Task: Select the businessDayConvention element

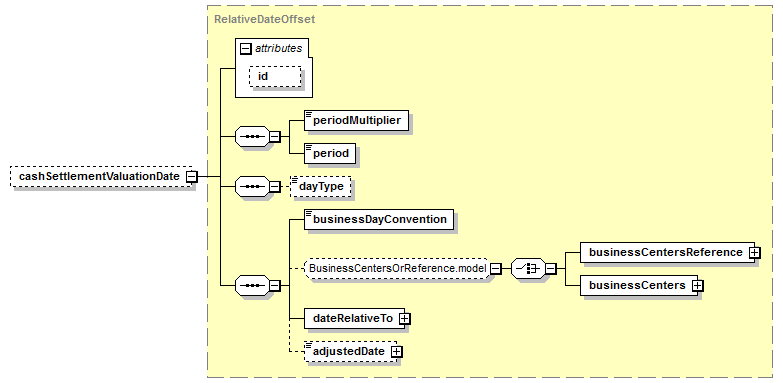Action: [x=379, y=219]
